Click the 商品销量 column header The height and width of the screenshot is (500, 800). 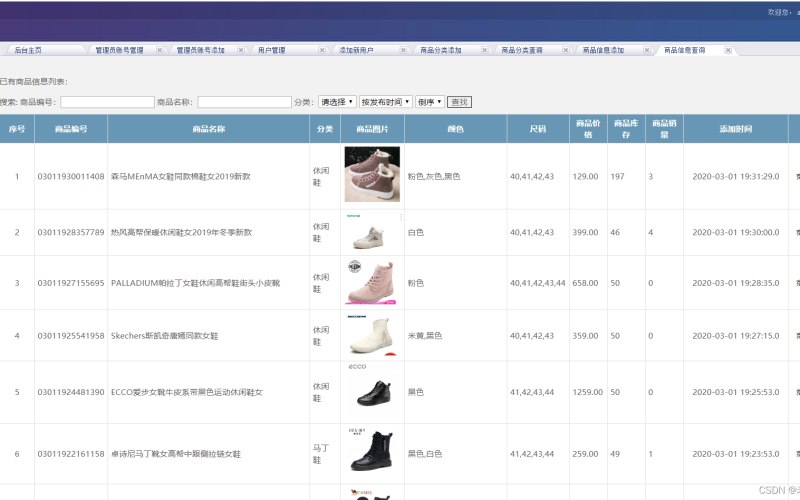click(664, 129)
